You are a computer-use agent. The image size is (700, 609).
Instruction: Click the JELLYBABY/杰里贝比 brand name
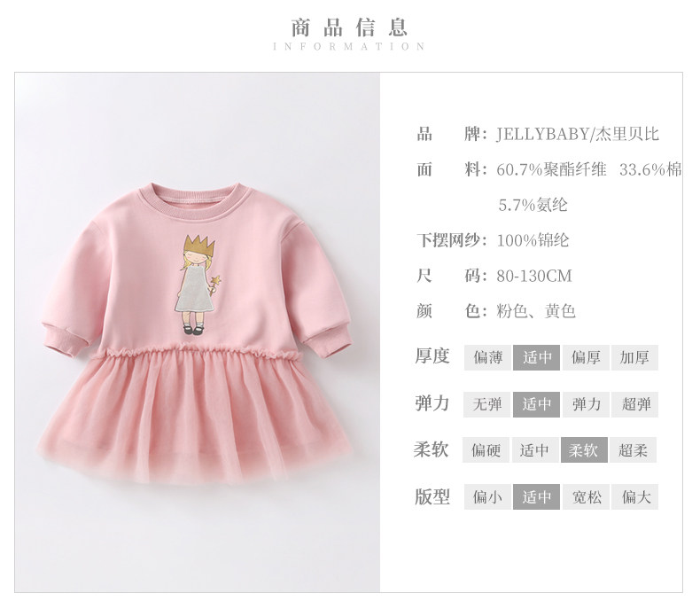tap(578, 134)
